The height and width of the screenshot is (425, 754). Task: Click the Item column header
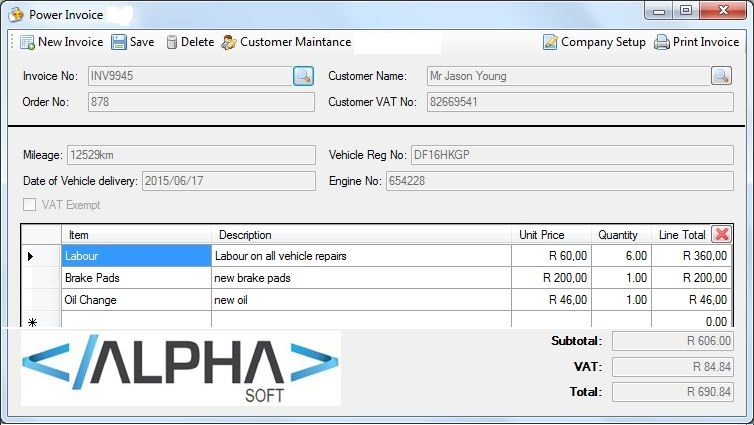coord(136,235)
